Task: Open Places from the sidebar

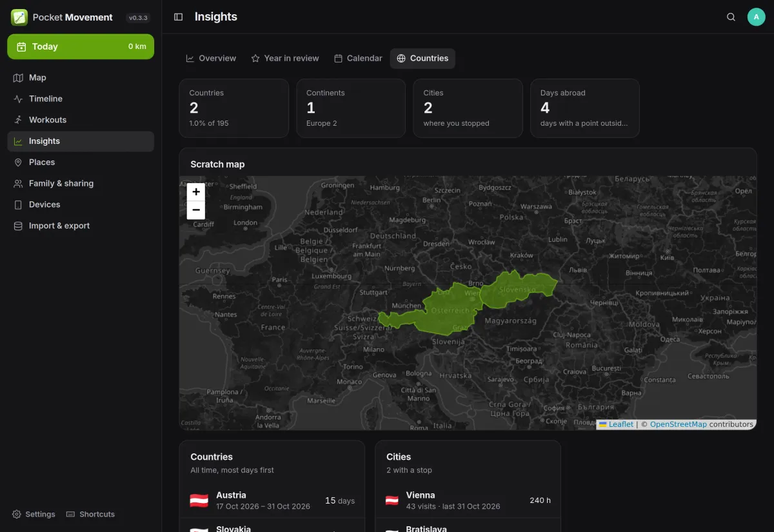Action: pyautogui.click(x=81, y=163)
